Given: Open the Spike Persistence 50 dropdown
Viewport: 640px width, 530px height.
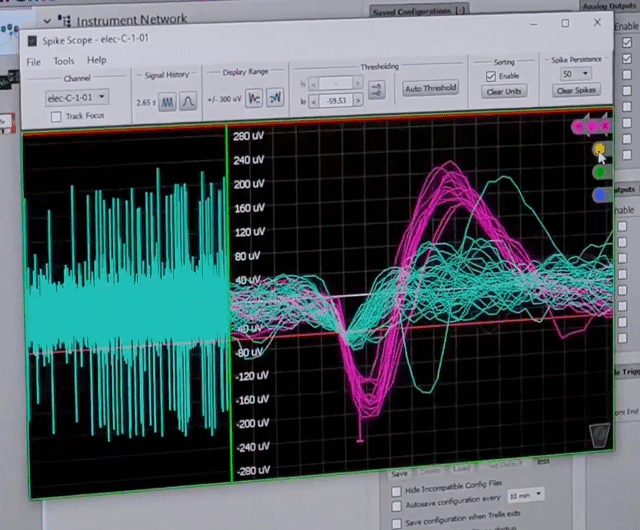Looking at the screenshot, I should click(x=576, y=74).
